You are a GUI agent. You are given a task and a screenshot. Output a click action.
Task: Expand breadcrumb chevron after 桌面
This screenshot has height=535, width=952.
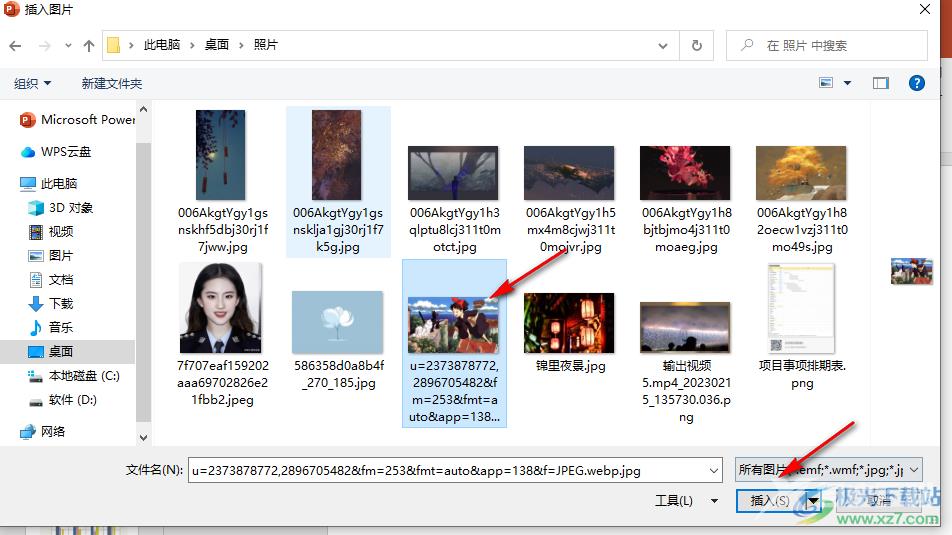(241, 46)
